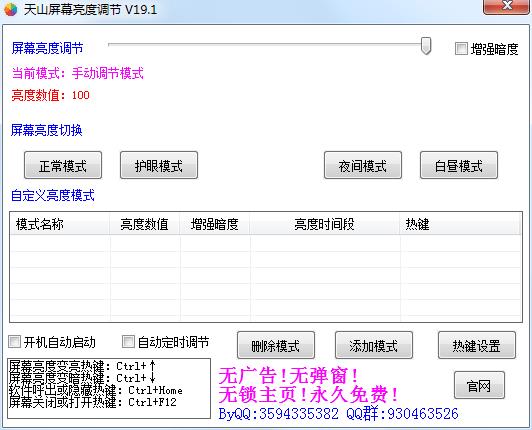Click the screen brightness slider thumb
This screenshot has height=430, width=532.
tap(426, 45)
